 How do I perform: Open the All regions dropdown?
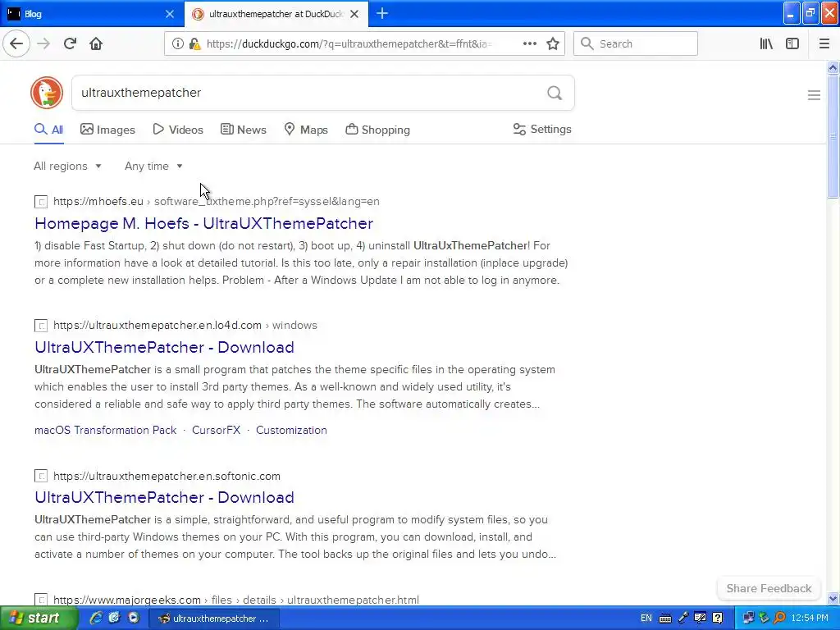click(67, 166)
